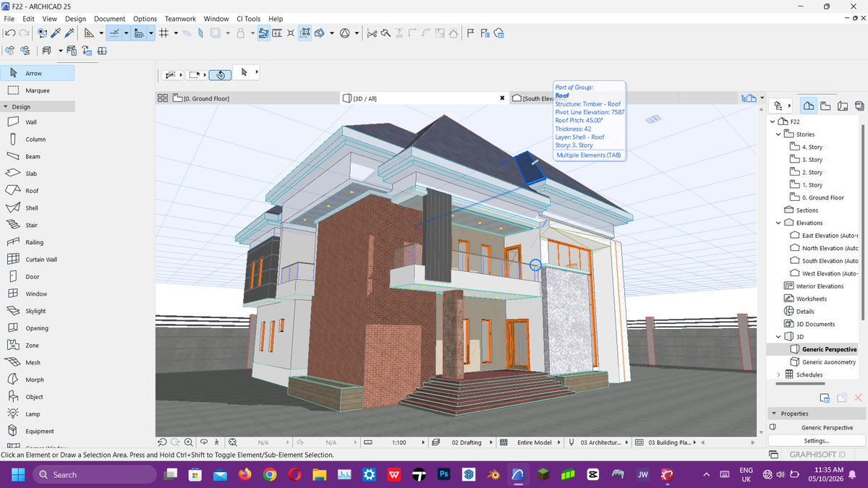Click the syringe Inject Parameters icon
This screenshot has height=488, width=868.
coord(69,33)
